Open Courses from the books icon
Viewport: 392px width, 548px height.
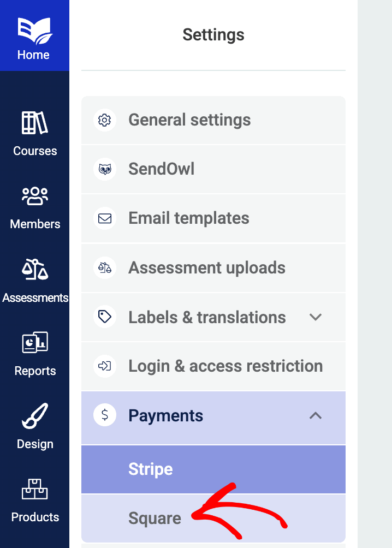35,123
